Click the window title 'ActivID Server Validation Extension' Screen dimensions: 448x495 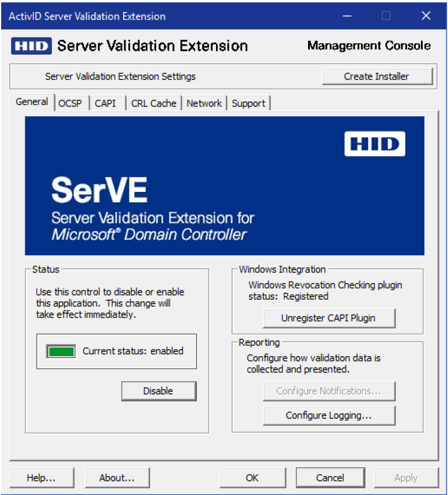pyautogui.click(x=87, y=16)
